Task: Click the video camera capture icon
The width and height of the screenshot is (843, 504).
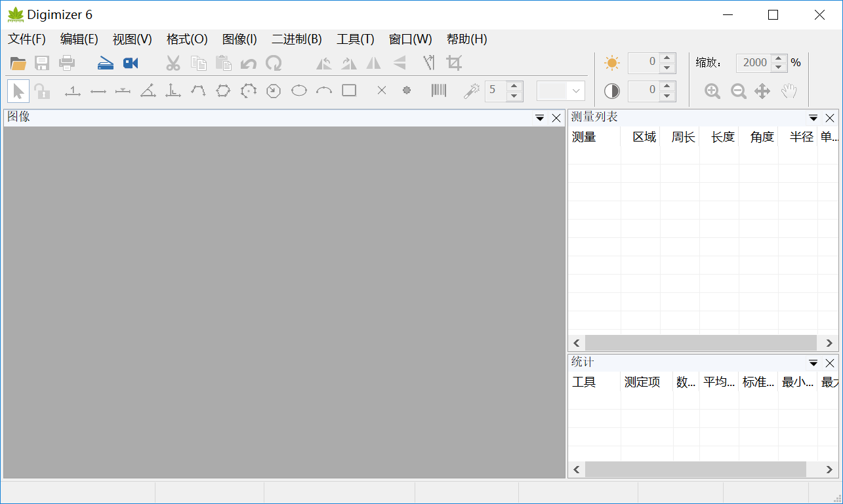Action: [131, 64]
